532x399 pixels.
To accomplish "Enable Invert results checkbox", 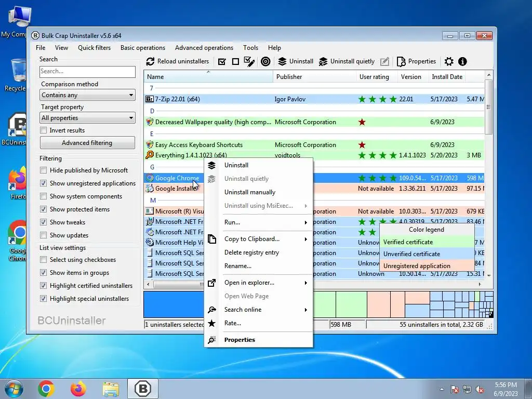I will coord(44,130).
